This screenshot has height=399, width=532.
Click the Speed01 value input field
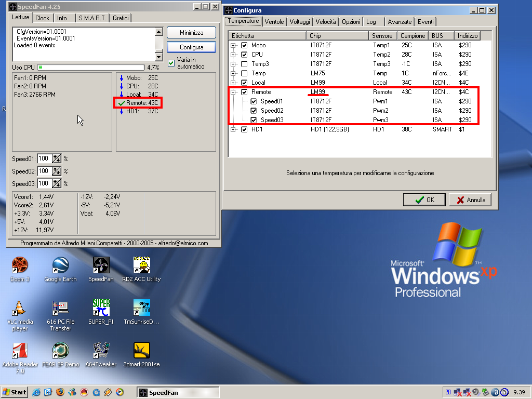tap(45, 158)
